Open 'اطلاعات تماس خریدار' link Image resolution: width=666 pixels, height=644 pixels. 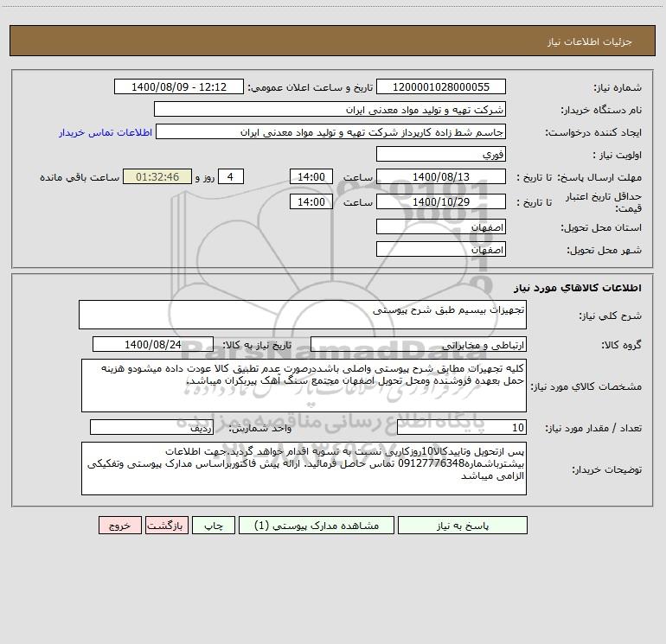click(106, 132)
